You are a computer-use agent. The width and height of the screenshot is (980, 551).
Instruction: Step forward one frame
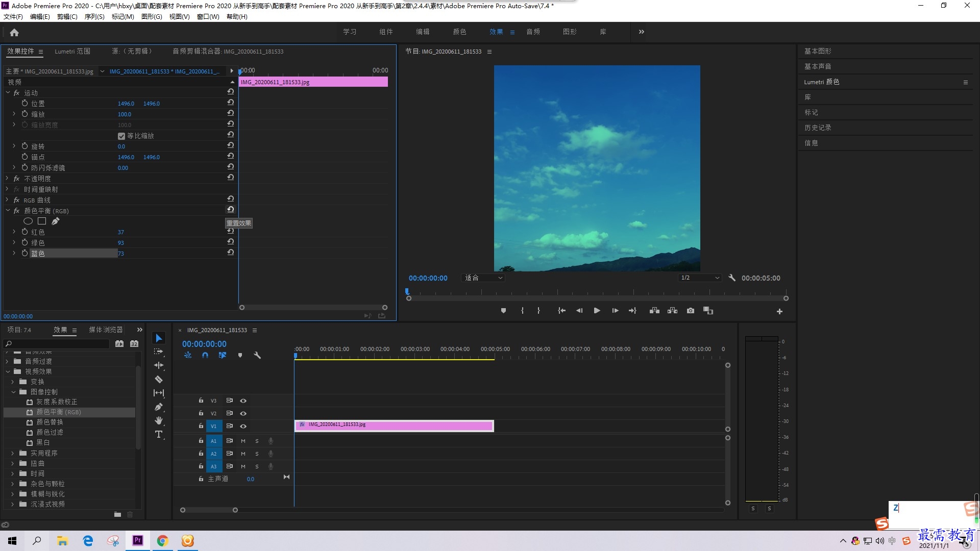coord(615,311)
